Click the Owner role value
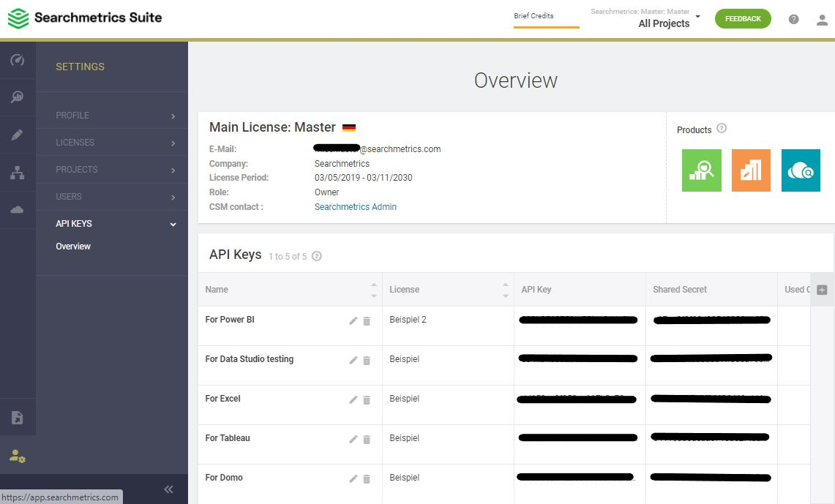Image resolution: width=835 pixels, height=504 pixels. click(326, 192)
